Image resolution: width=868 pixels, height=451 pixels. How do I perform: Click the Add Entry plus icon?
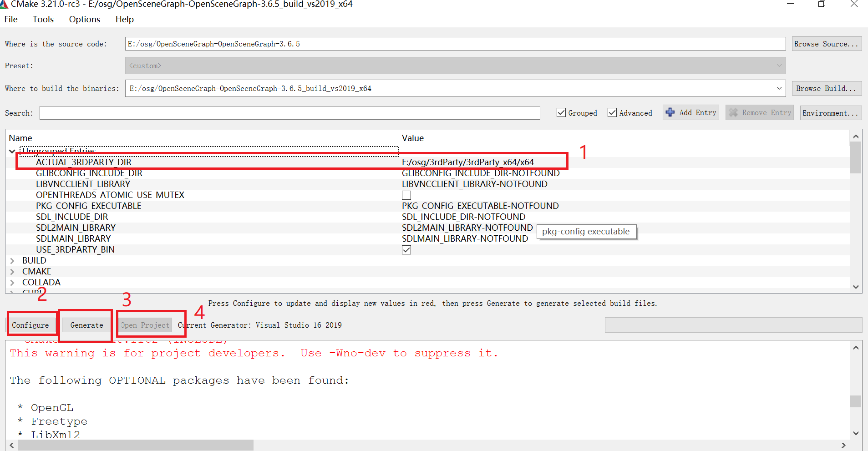pyautogui.click(x=670, y=112)
